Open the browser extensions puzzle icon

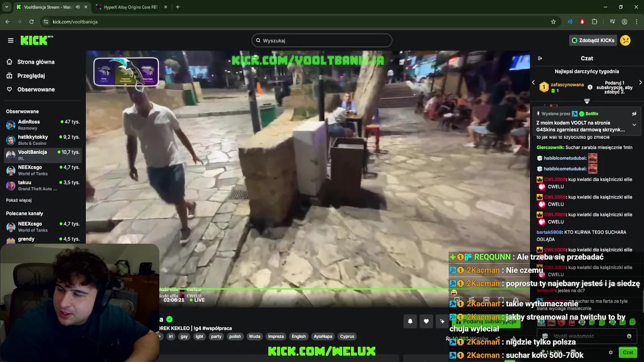tap(595, 22)
